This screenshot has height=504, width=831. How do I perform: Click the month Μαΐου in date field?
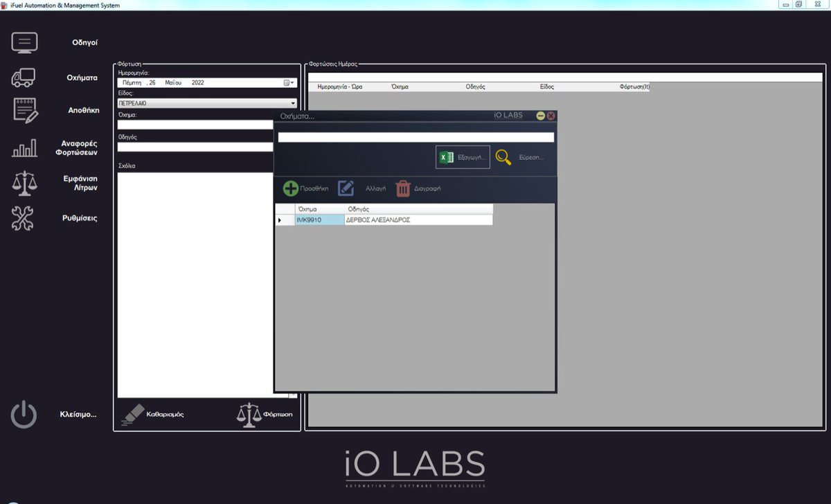pos(173,82)
